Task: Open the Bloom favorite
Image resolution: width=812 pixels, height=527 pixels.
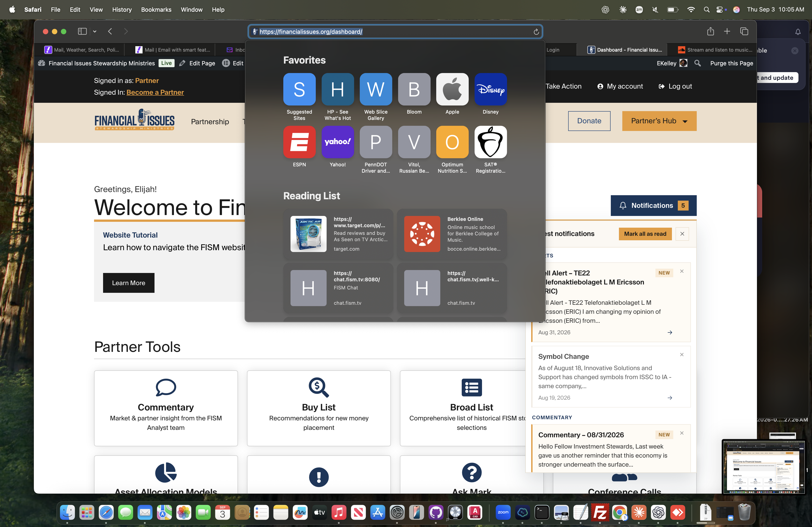Action: click(x=414, y=94)
